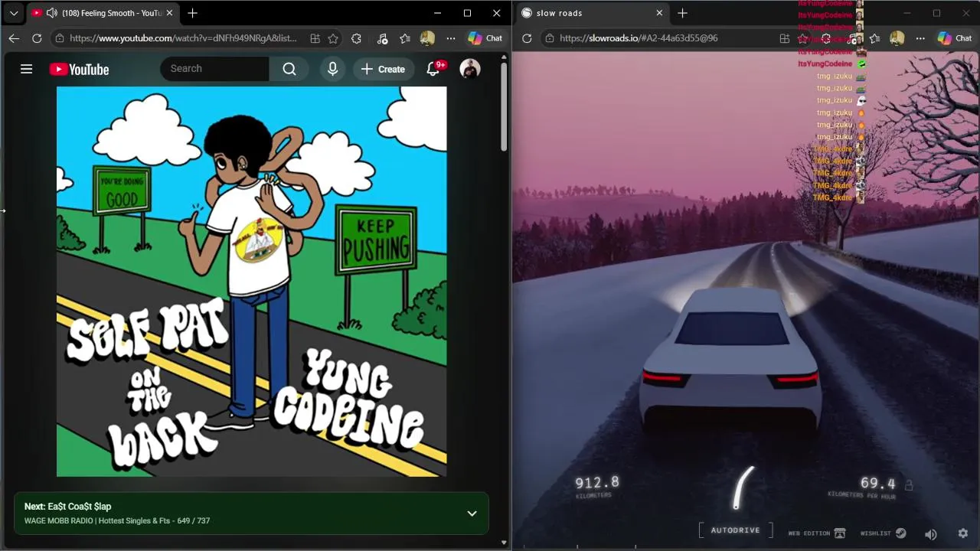
Task: Open the YouTube account avatar menu
Action: click(x=470, y=69)
